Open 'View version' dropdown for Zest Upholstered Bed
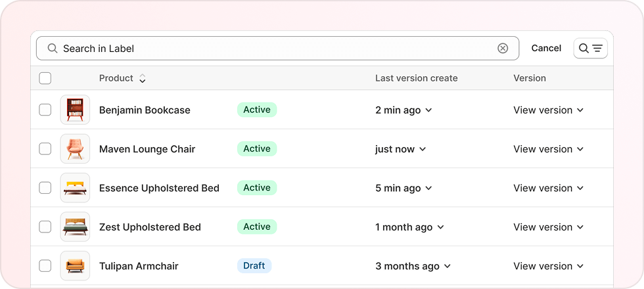 548,227
